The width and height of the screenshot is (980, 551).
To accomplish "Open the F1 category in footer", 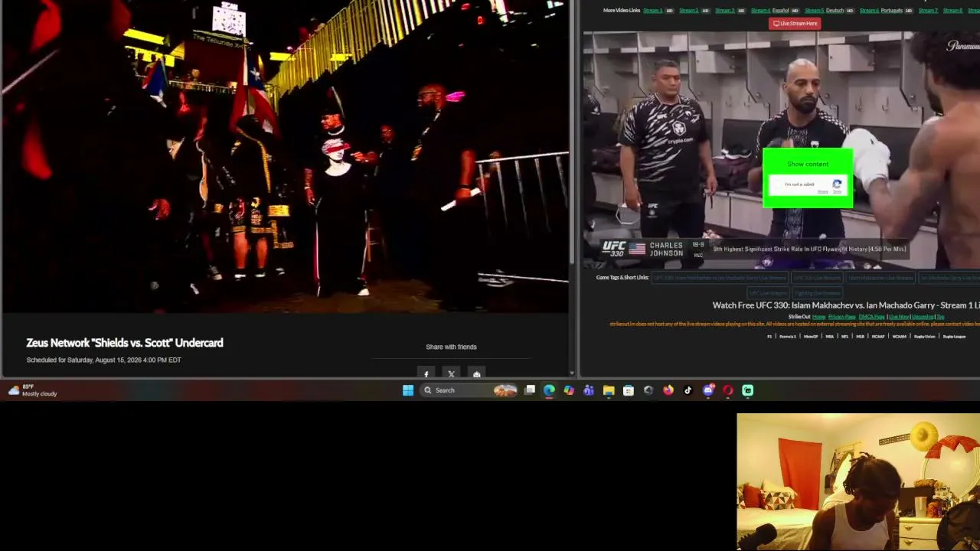I will (769, 337).
